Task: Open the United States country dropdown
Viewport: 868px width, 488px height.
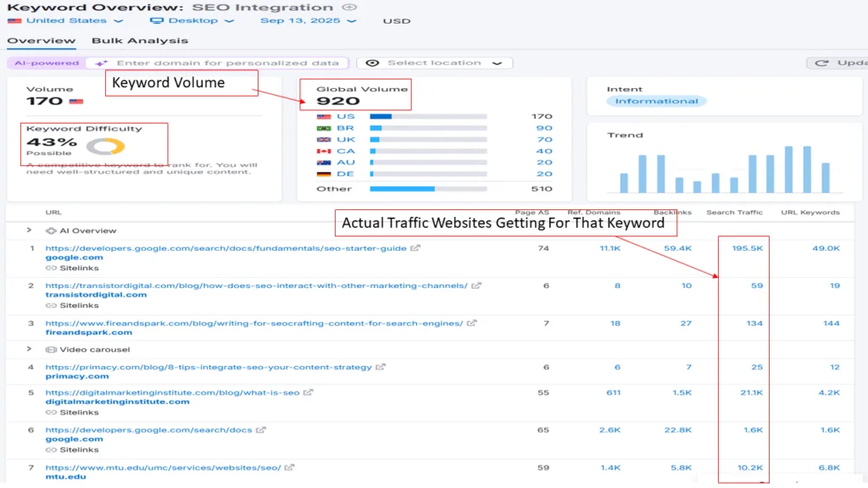Action: click(65, 20)
